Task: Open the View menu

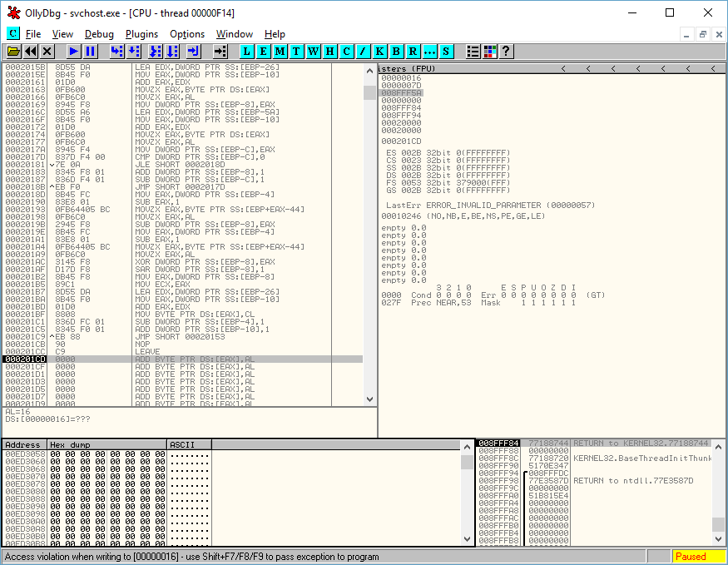Action: pyautogui.click(x=62, y=34)
